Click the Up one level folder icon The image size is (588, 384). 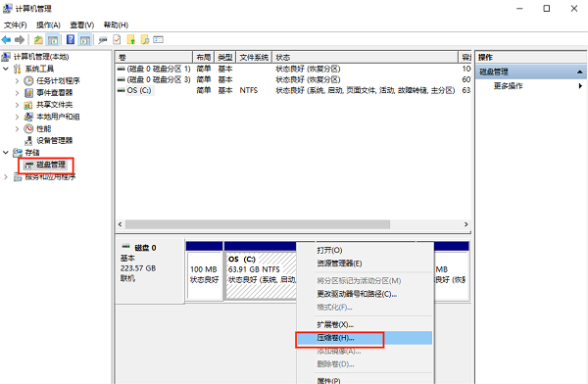tap(38, 40)
